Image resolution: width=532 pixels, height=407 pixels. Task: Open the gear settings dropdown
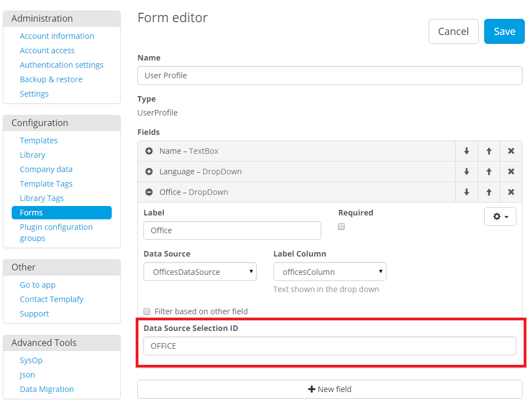pyautogui.click(x=500, y=217)
